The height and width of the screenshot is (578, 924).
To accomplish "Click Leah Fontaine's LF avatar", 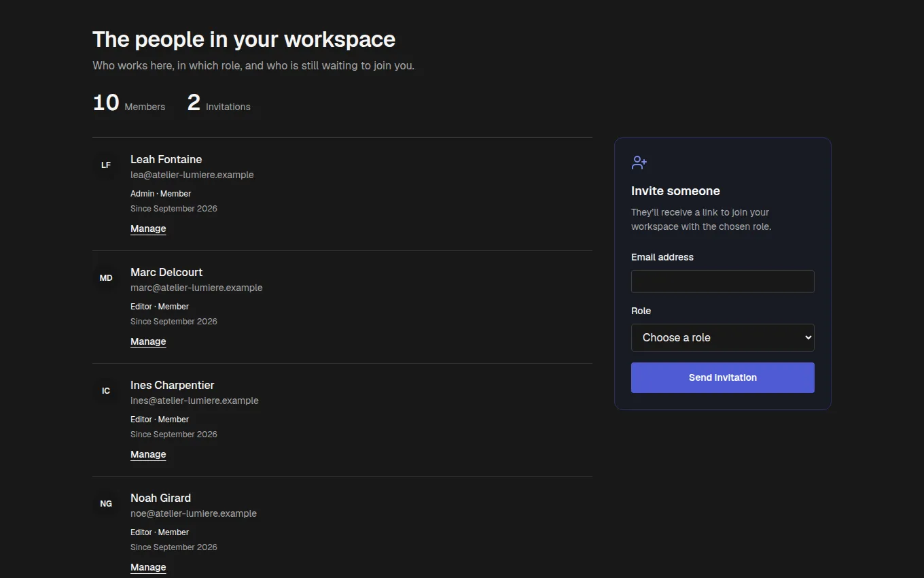I will [x=106, y=165].
